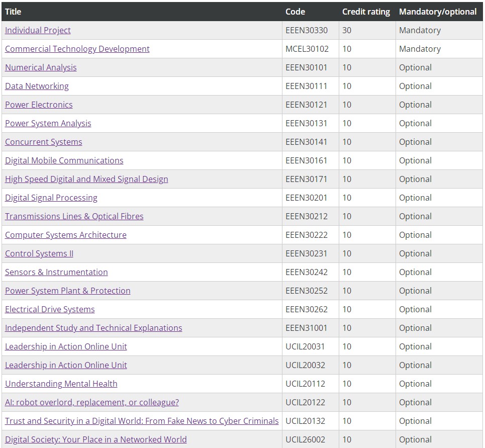Open Digital Society: Your Place in a Networked World
485x448 pixels.
pyautogui.click(x=96, y=439)
